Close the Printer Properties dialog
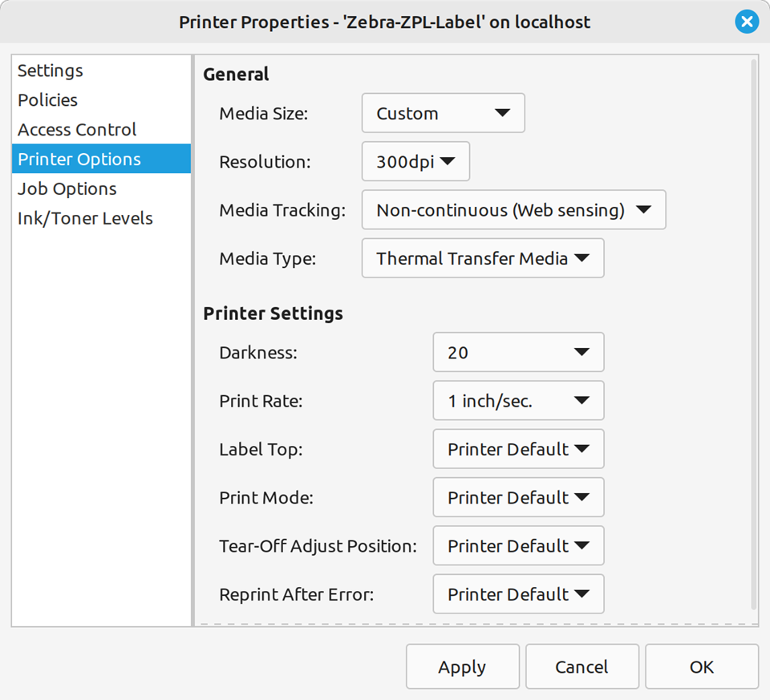 (x=746, y=22)
